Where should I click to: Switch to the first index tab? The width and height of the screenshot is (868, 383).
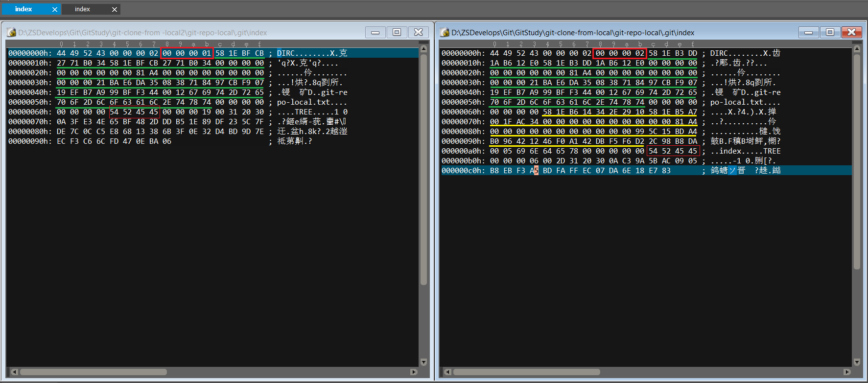(23, 9)
